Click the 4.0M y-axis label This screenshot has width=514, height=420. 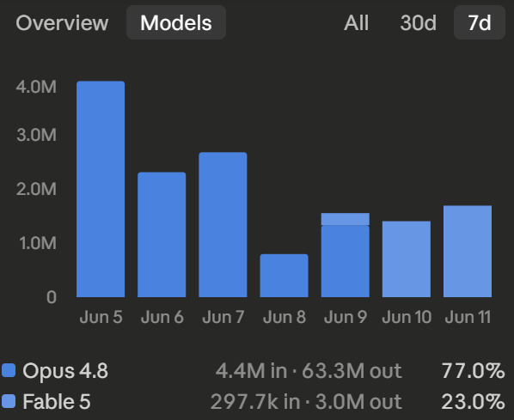click(36, 87)
